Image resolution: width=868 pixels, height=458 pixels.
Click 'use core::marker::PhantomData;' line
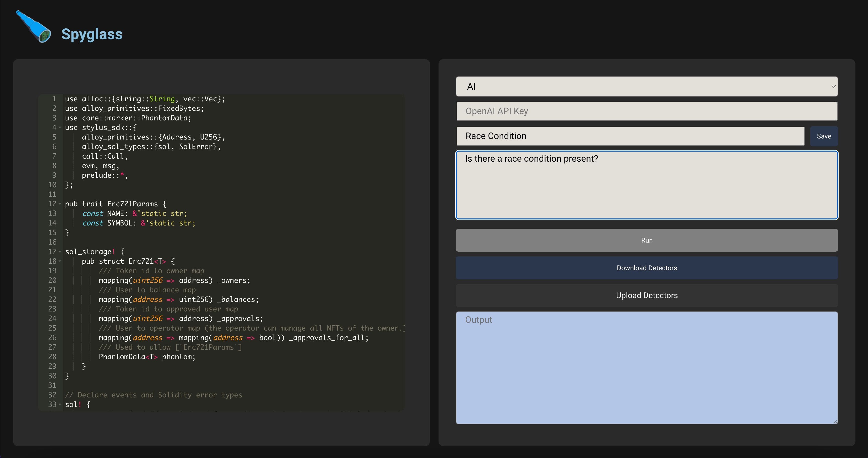[128, 118]
